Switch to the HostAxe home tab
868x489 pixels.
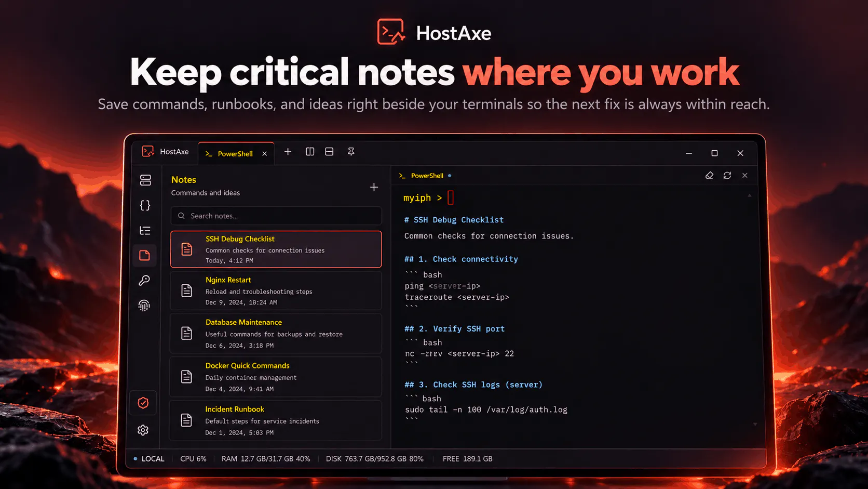166,152
